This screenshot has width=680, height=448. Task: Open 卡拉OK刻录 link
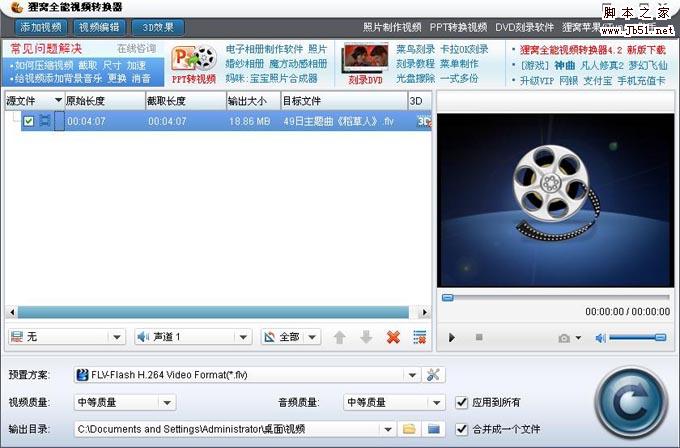(464, 49)
